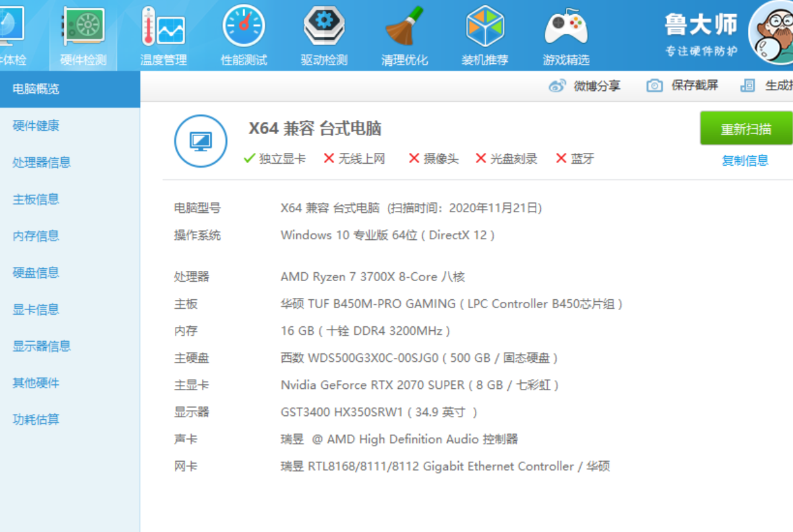Open the 温度管理 temperature management icon

(163, 27)
